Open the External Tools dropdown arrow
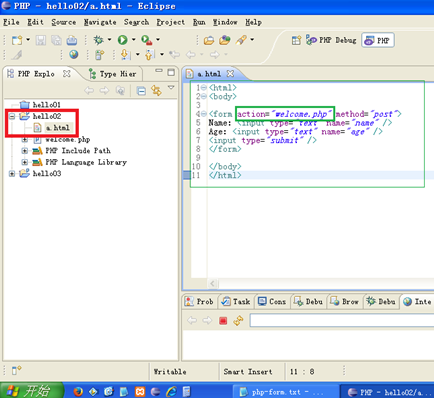Viewport: 434px width, 398px height. tap(158, 40)
